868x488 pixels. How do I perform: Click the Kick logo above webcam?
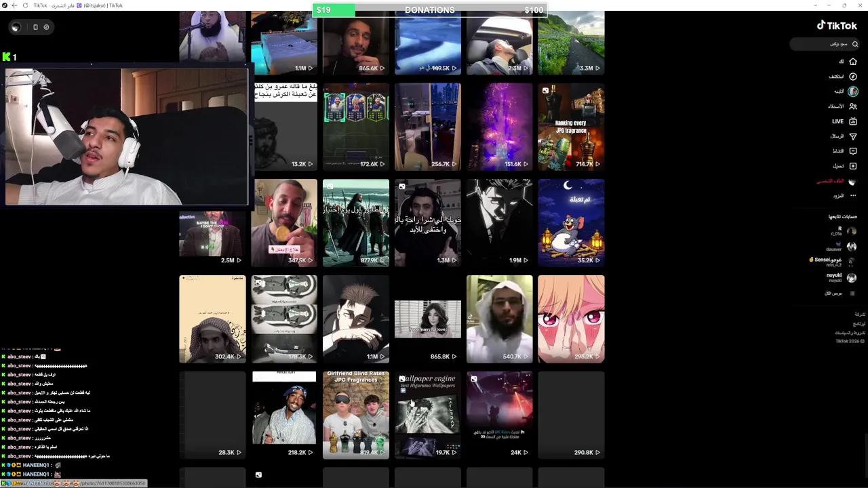click(6, 57)
